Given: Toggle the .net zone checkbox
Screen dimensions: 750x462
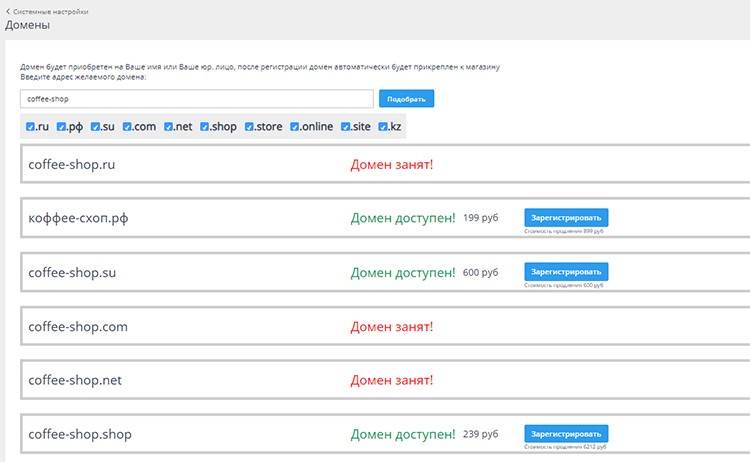Looking at the screenshot, I should pos(170,127).
